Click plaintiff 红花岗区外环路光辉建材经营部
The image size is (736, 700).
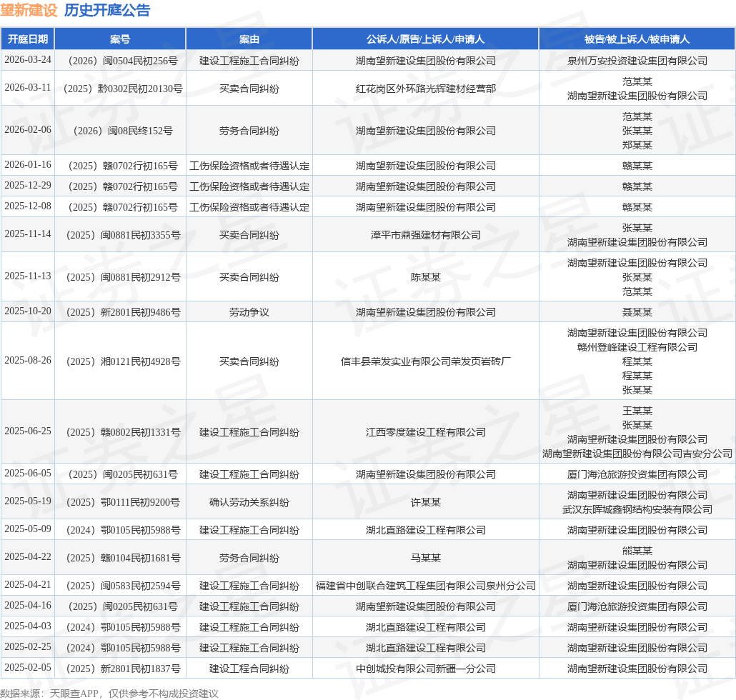(425, 89)
